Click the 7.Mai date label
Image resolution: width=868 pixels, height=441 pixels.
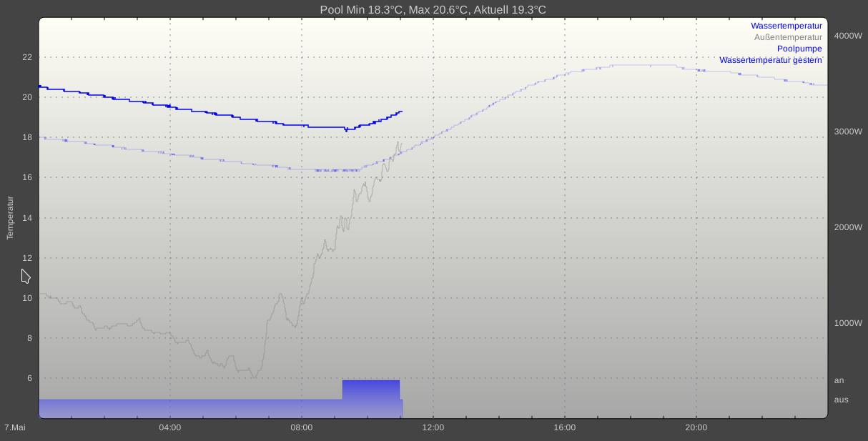15,427
